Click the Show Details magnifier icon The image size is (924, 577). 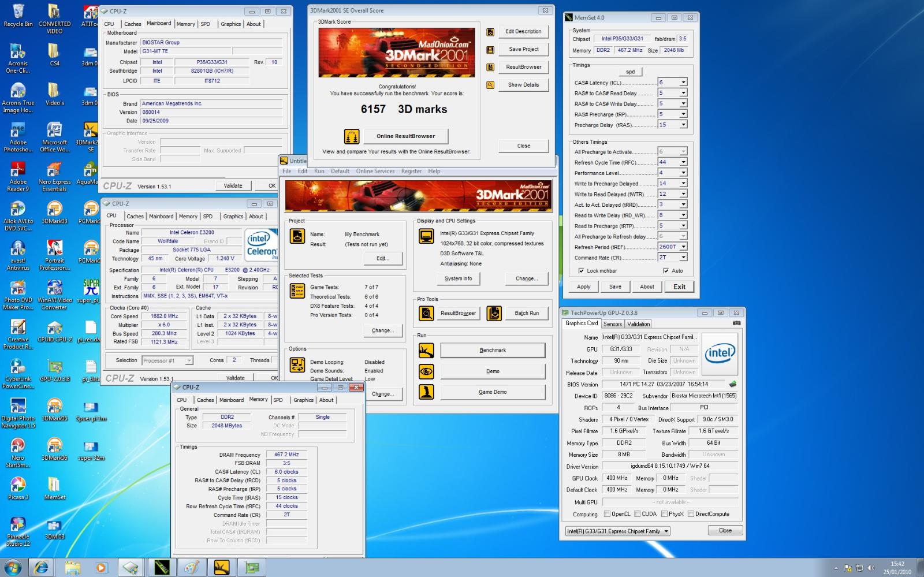click(x=490, y=85)
